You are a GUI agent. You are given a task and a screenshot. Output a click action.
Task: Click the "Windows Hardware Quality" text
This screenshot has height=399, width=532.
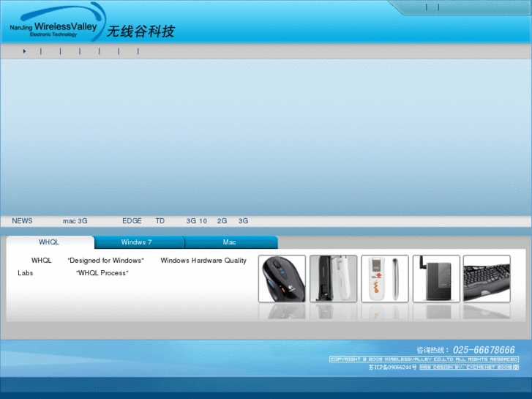(x=203, y=261)
